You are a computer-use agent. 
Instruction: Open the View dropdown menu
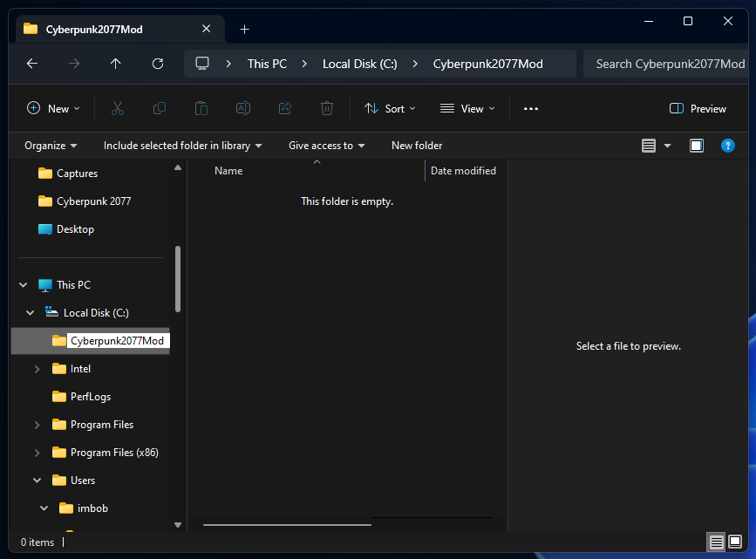coord(467,108)
